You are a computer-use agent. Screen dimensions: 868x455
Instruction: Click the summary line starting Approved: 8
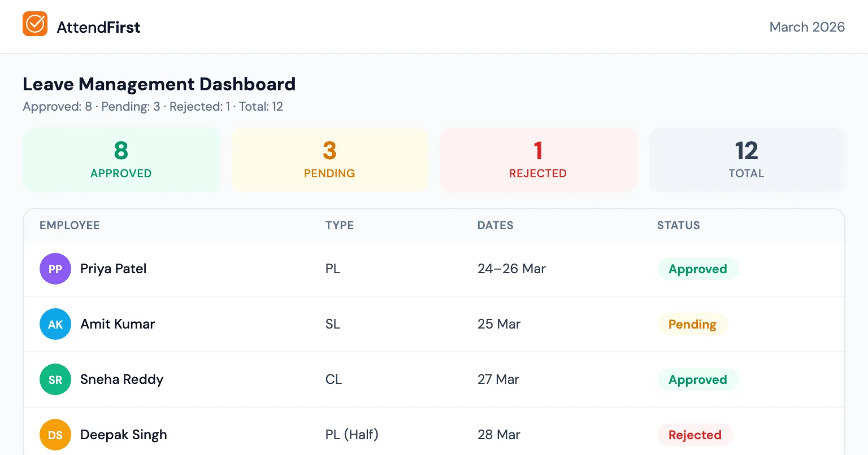[153, 107]
